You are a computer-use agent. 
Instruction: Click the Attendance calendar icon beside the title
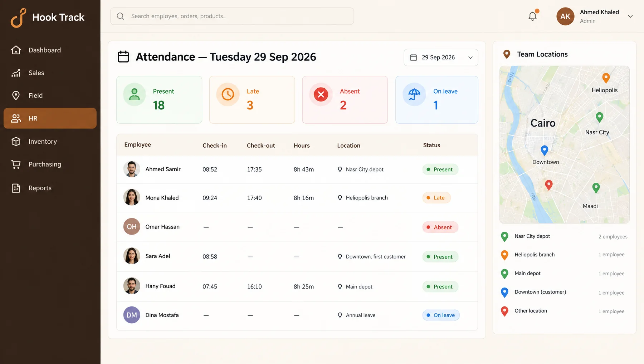(123, 56)
